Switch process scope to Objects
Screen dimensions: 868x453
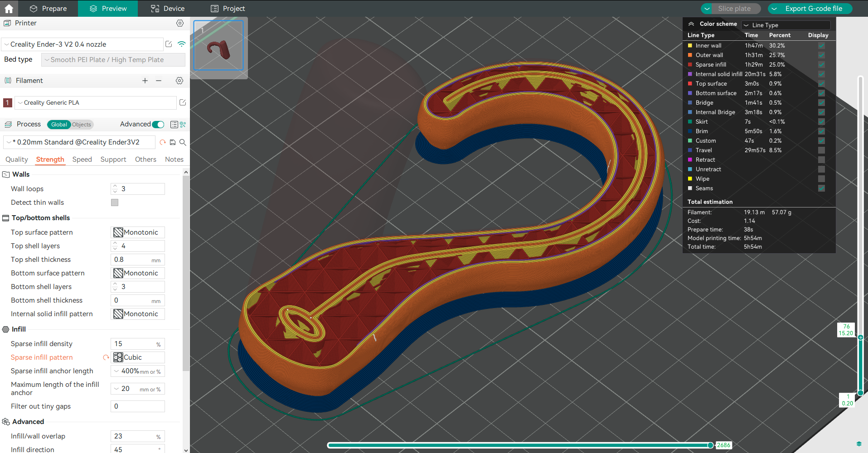click(x=82, y=125)
